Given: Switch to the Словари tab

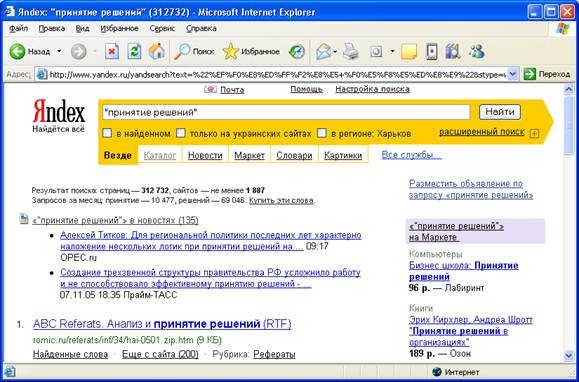Looking at the screenshot, I should 294,155.
